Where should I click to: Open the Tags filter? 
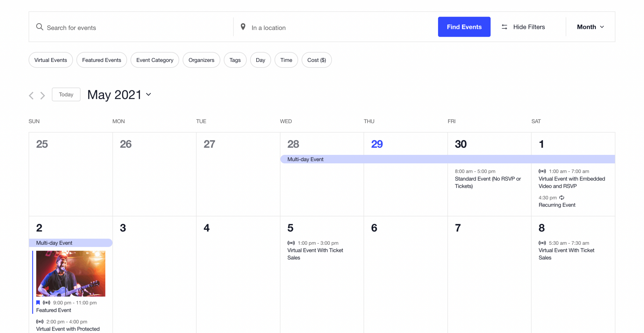pos(235,60)
